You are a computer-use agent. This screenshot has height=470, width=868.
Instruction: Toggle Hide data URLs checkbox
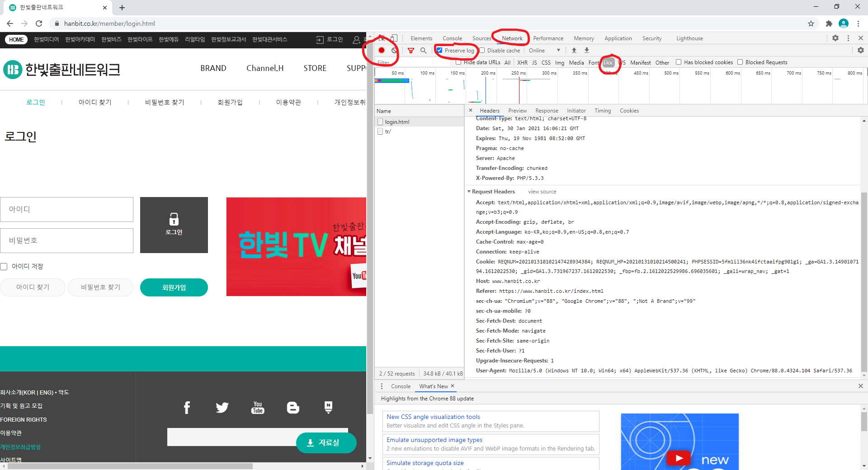458,62
